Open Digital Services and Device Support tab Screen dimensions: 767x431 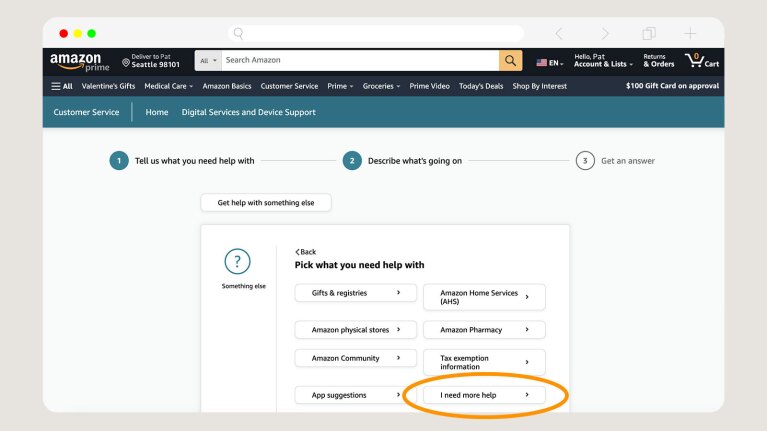point(248,112)
